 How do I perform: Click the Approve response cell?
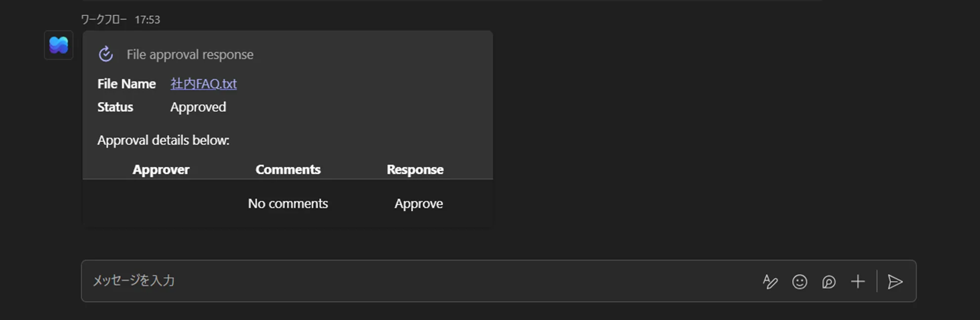tap(418, 203)
